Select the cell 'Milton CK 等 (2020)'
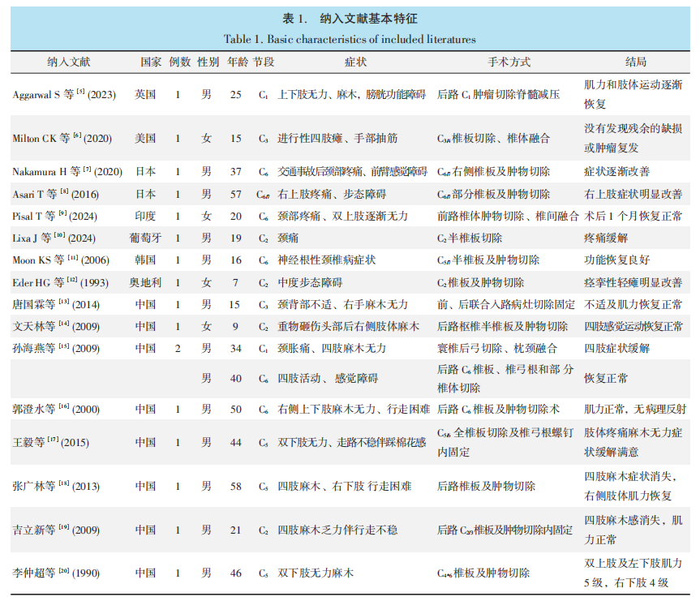700x601 pixels. pos(62,139)
